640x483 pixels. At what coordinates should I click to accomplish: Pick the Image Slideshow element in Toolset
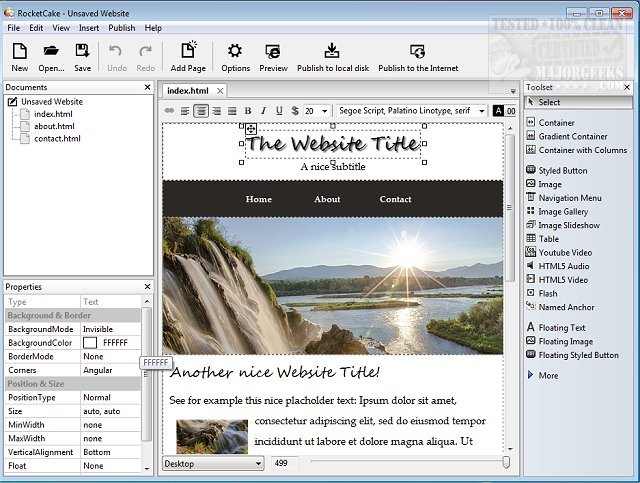[569, 225]
